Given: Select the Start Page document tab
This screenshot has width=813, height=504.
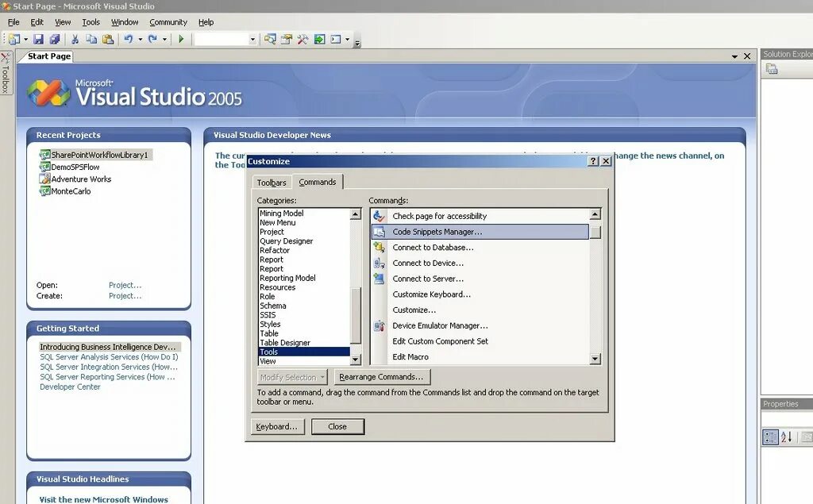Looking at the screenshot, I should click(x=48, y=56).
